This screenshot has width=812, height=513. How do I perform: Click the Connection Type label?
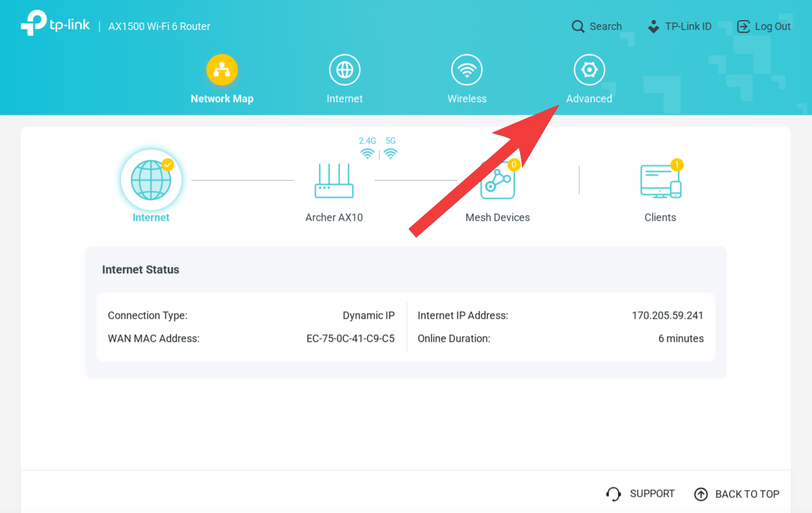pyautogui.click(x=147, y=315)
